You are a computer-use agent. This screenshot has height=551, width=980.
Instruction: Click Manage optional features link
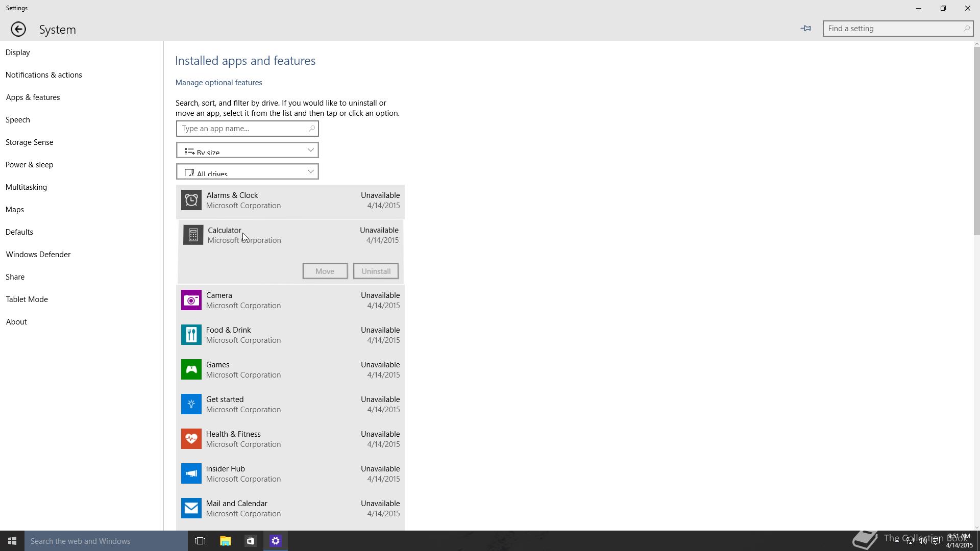tap(218, 83)
